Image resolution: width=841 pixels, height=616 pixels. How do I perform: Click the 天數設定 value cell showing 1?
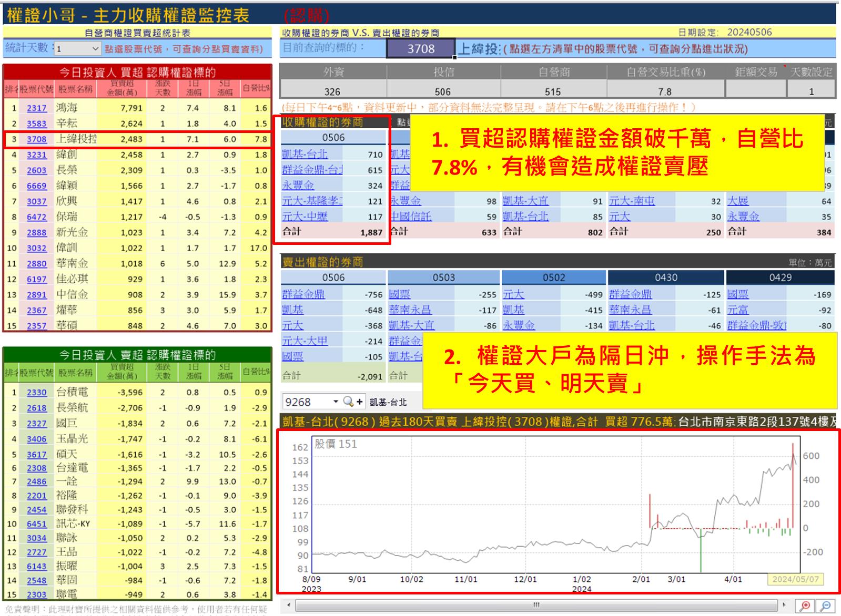coord(811,91)
